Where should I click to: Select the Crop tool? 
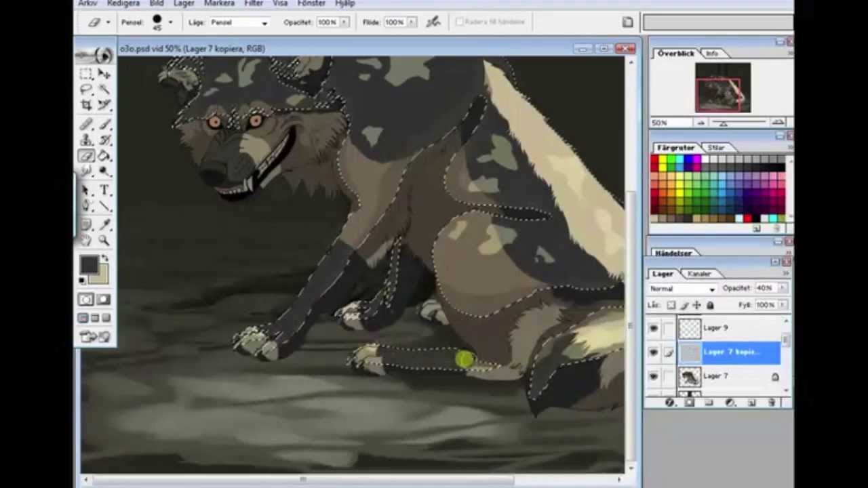(x=86, y=105)
